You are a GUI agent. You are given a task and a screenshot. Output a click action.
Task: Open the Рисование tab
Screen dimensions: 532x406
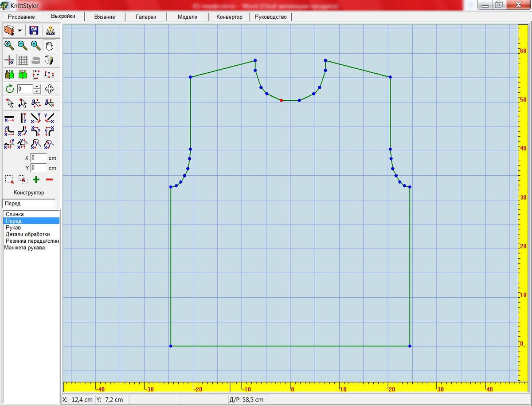21,17
